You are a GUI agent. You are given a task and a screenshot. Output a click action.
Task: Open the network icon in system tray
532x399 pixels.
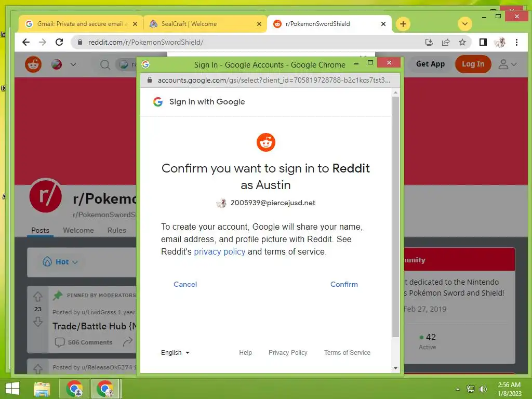(471, 389)
